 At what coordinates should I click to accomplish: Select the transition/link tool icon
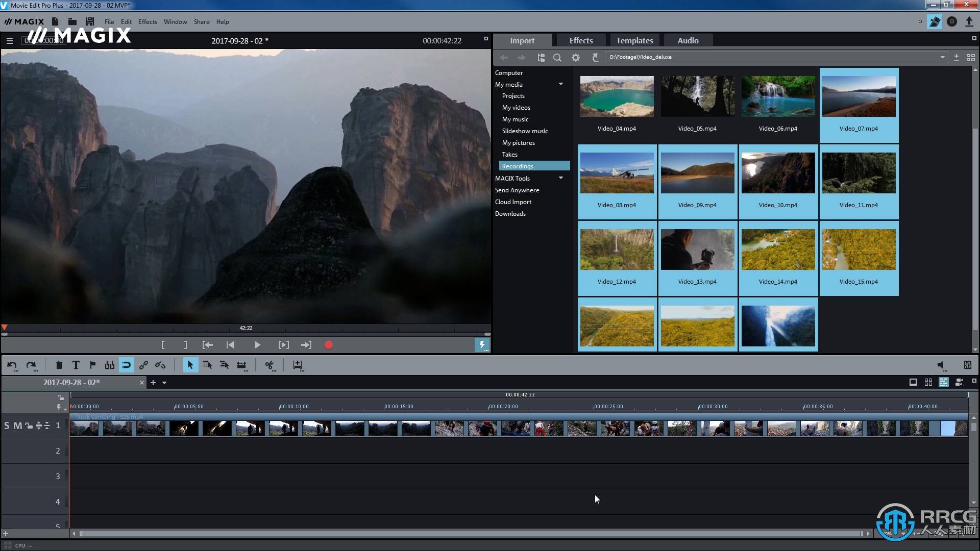point(143,365)
